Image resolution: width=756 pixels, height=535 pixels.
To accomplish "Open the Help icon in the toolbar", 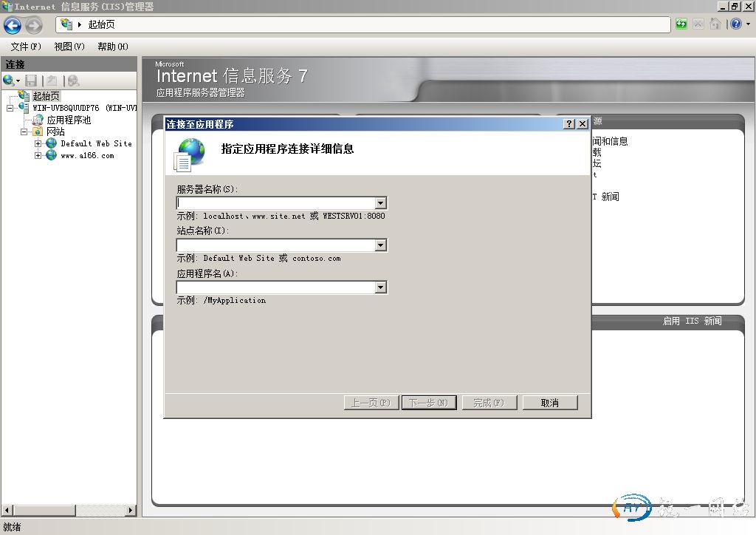I will coord(734,24).
